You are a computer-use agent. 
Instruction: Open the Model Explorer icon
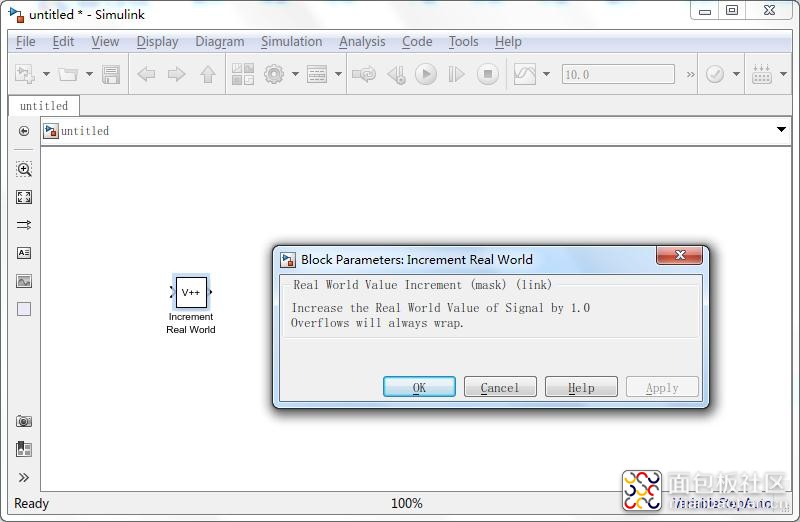pyautogui.click(x=317, y=74)
